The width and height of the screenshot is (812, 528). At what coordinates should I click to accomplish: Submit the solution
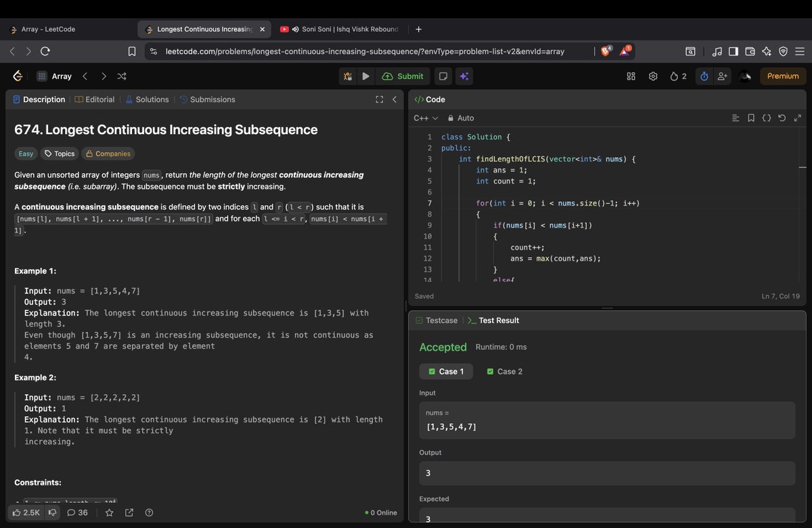pos(403,76)
